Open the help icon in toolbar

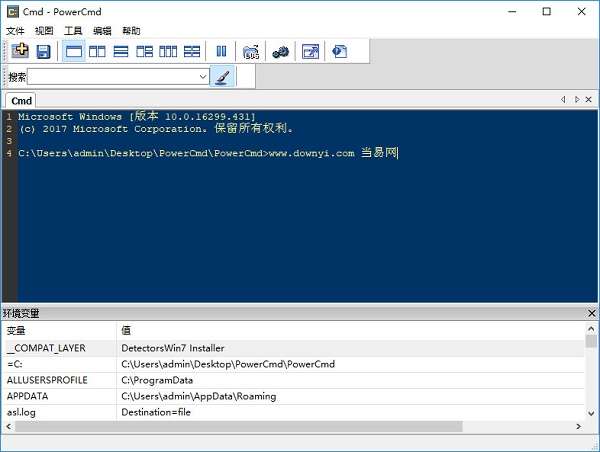click(x=339, y=51)
